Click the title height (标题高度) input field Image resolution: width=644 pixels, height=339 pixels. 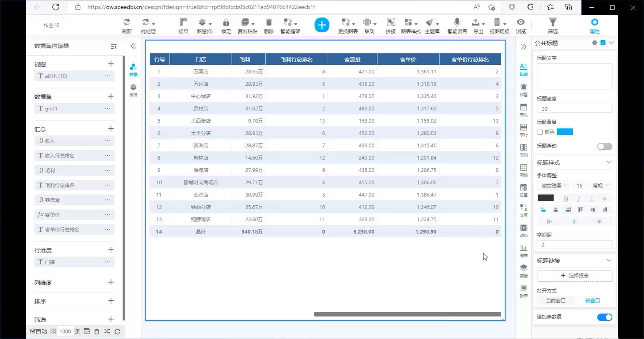click(x=574, y=109)
